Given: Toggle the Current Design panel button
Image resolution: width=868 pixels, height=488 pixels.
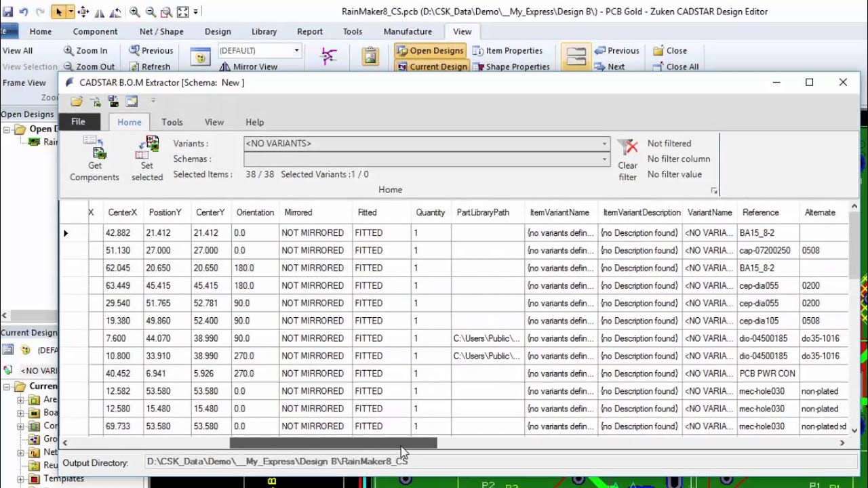Looking at the screenshot, I should coord(432,66).
